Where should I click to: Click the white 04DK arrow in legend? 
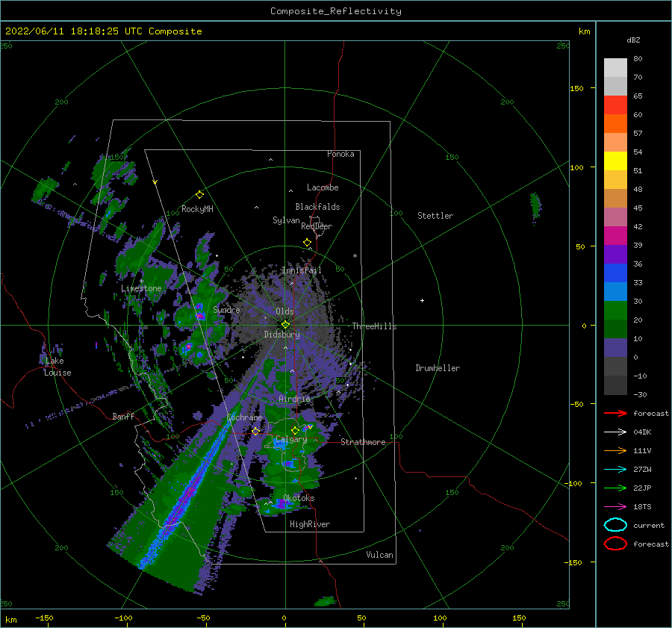tap(615, 432)
